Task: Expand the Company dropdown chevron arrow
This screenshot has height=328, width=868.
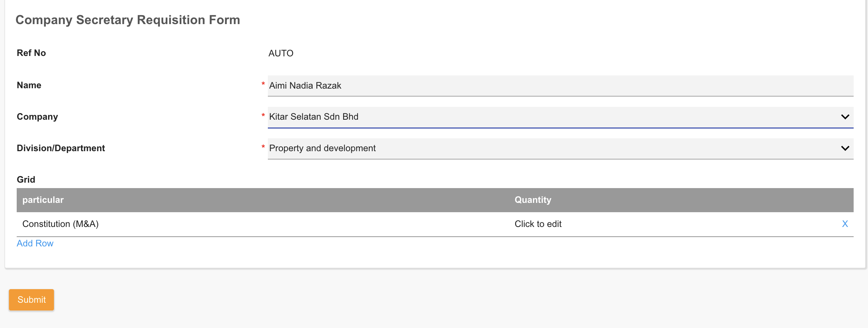Action: [845, 117]
